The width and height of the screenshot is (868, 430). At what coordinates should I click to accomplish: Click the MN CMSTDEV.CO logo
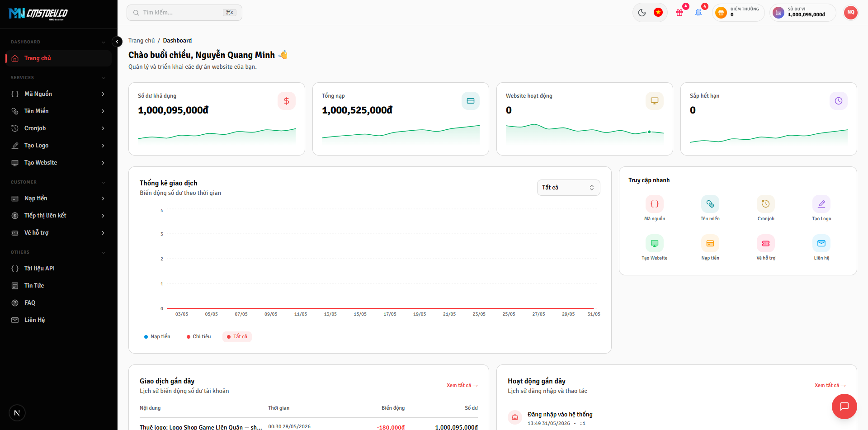[38, 14]
